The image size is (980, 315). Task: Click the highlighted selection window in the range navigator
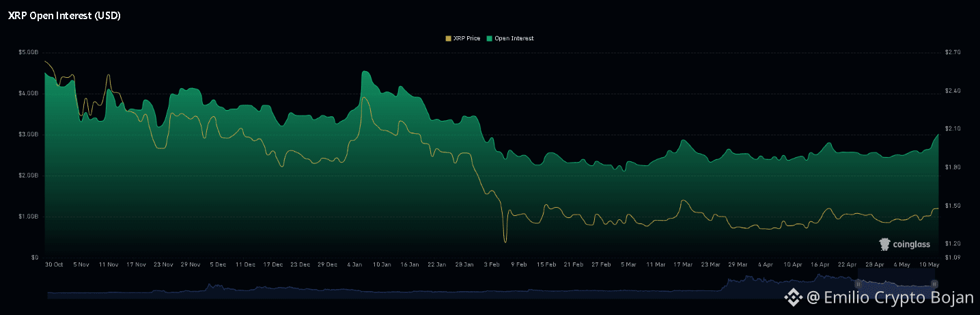pyautogui.click(x=896, y=283)
